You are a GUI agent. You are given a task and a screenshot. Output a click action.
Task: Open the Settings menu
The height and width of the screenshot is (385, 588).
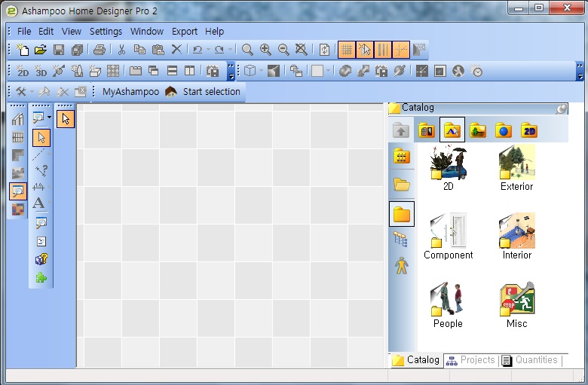click(x=106, y=32)
